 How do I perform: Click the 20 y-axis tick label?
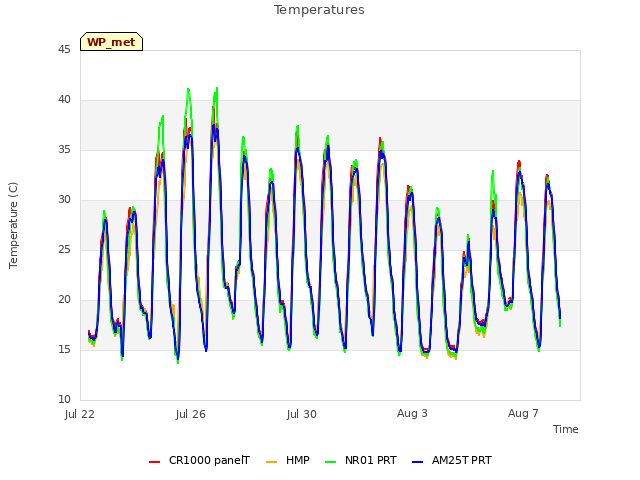point(64,300)
